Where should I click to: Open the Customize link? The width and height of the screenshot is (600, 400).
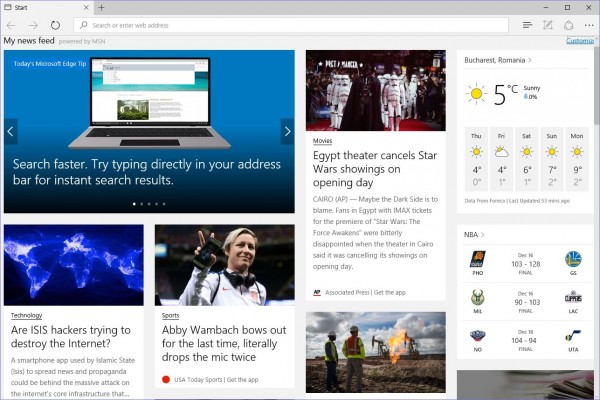[579, 41]
